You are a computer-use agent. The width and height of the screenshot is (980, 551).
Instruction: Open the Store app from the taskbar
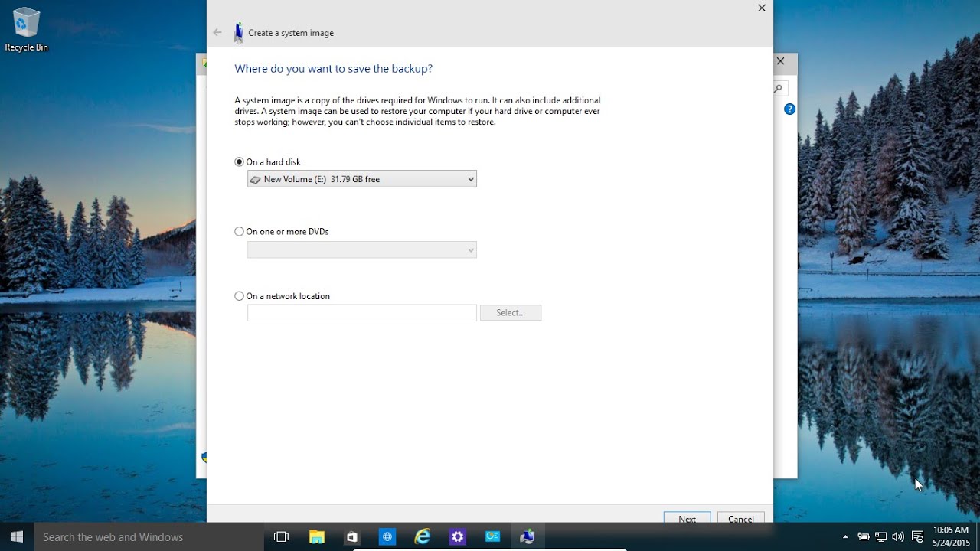(352, 537)
